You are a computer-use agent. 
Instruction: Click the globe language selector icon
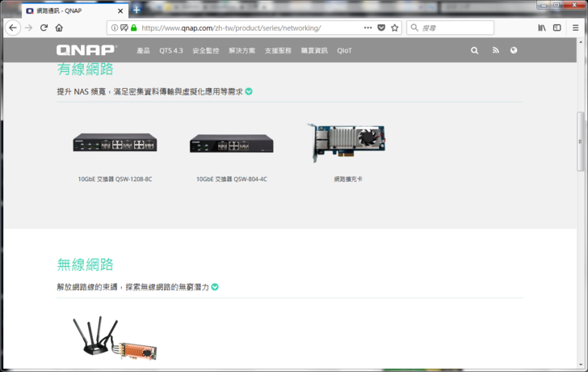point(514,50)
